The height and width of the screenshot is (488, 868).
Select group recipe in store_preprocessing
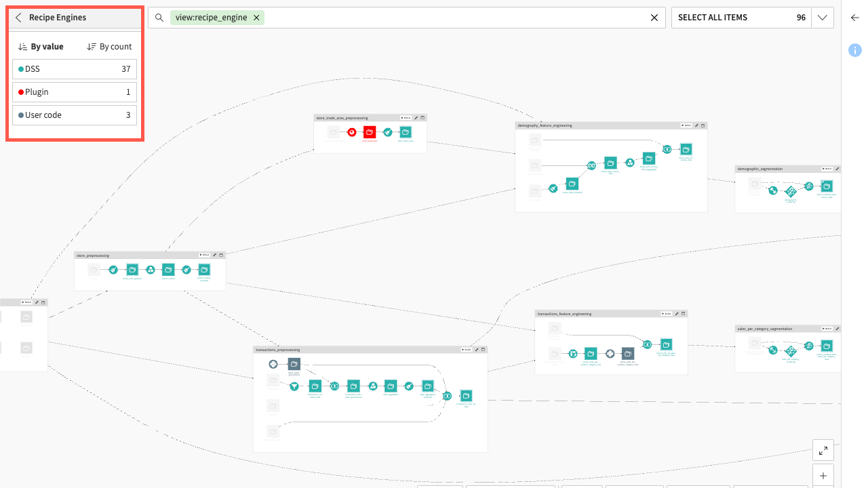tap(150, 270)
